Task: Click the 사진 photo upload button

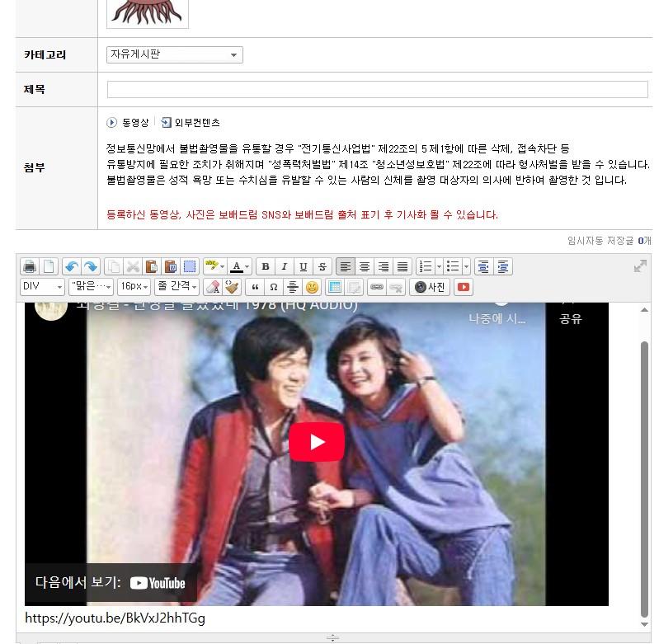Action: pyautogui.click(x=430, y=287)
